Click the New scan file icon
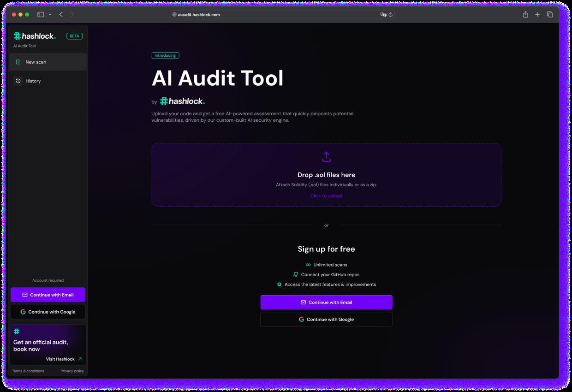Image resolution: width=572 pixels, height=392 pixels. tap(18, 62)
